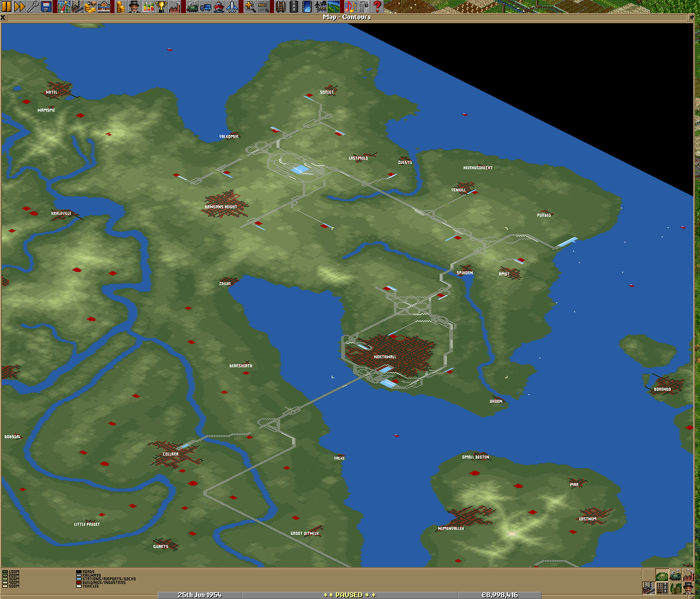Click the Little Predet town label

[x=87, y=525]
